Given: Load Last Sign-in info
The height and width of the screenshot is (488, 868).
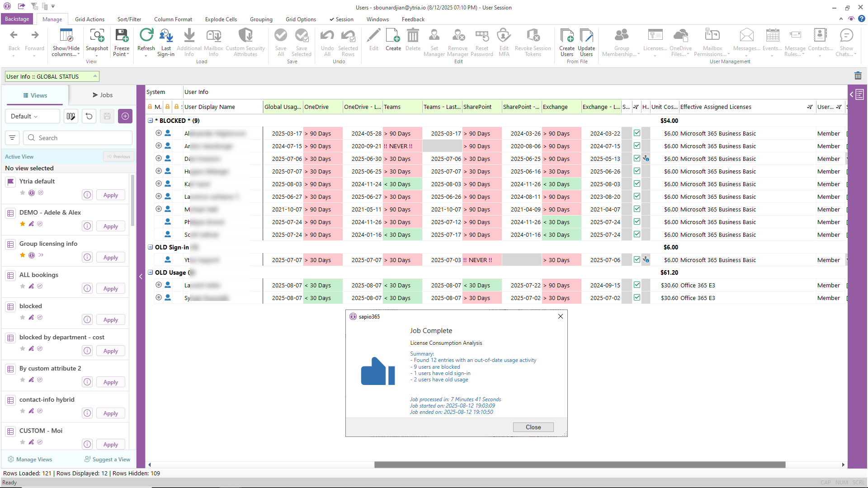Looking at the screenshot, I should (166, 42).
